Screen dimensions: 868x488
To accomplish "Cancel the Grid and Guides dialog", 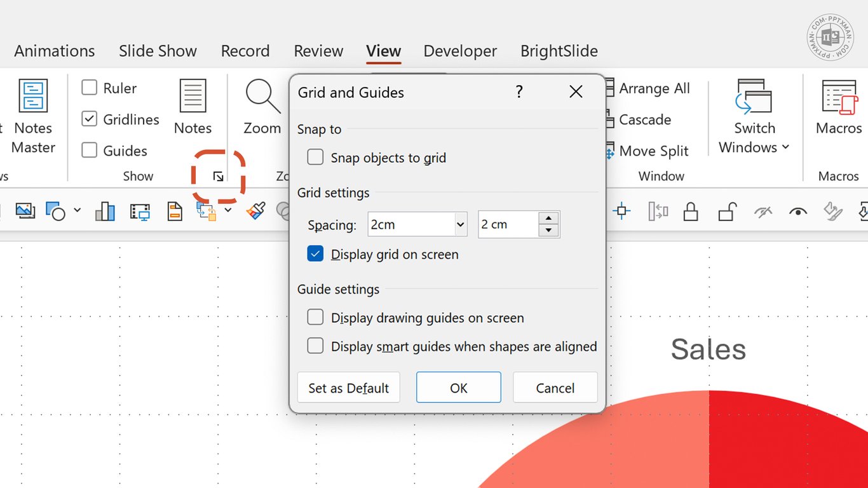I will tap(555, 388).
